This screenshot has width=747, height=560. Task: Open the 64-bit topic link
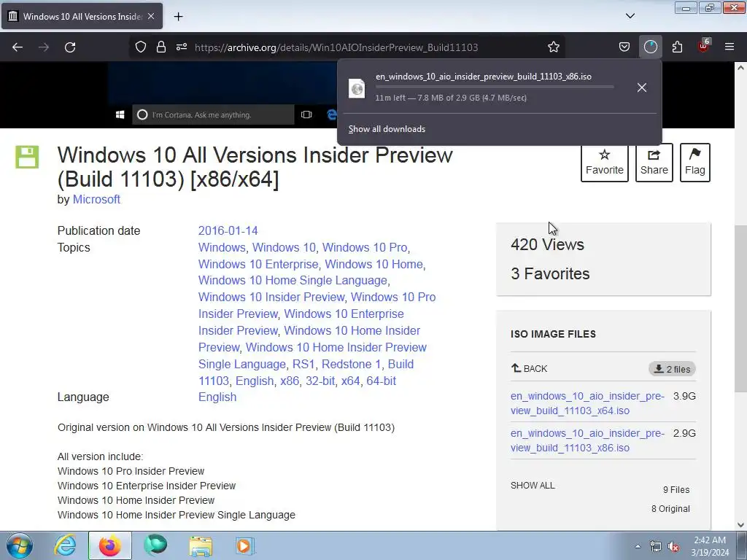[x=381, y=381]
